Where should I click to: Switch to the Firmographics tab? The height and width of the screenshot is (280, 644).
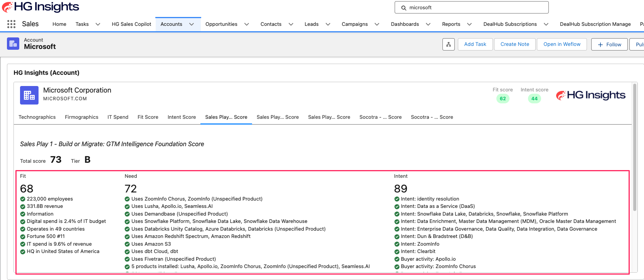(82, 117)
